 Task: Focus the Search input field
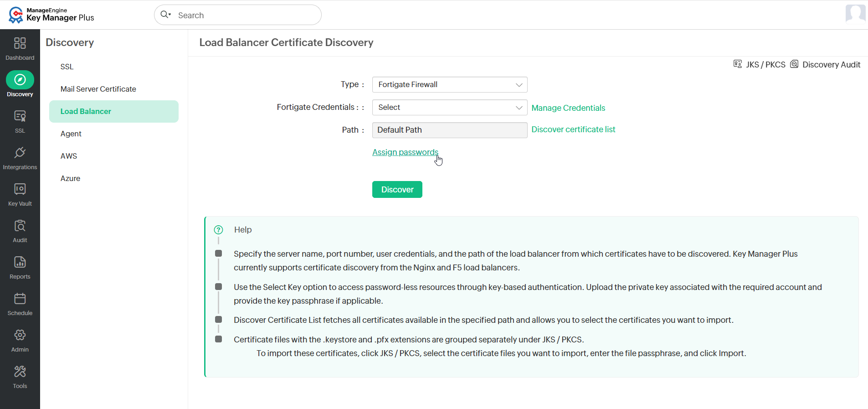coord(238,15)
